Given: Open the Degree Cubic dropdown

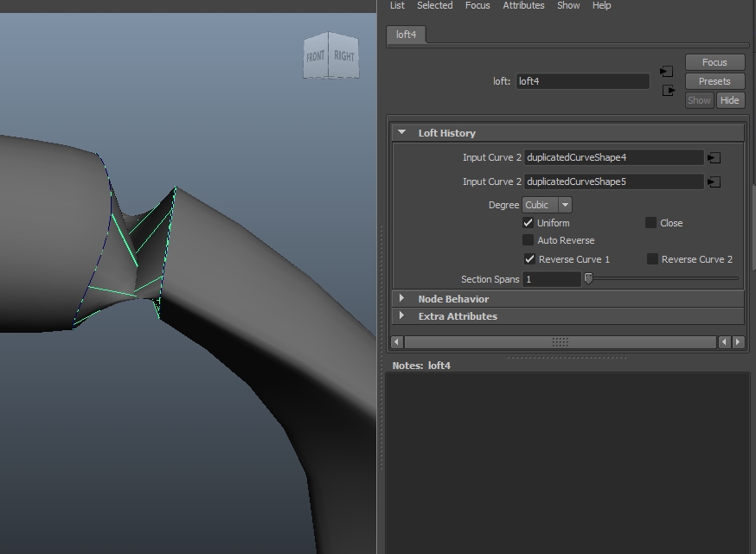Looking at the screenshot, I should point(547,205).
